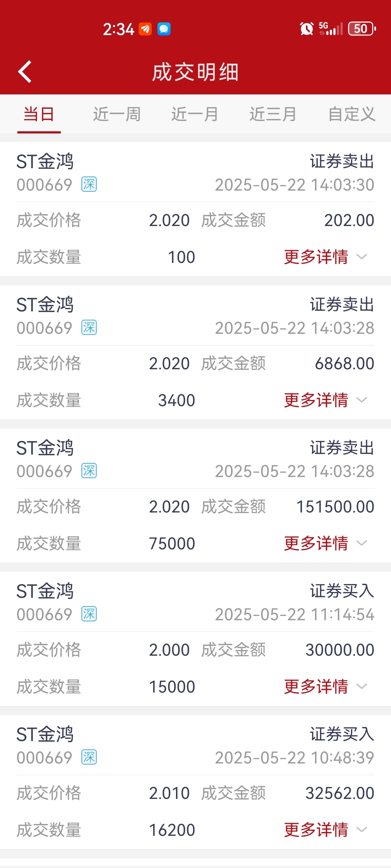Tap the battery indicator in status bar
391x868 pixels.
coord(362,29)
